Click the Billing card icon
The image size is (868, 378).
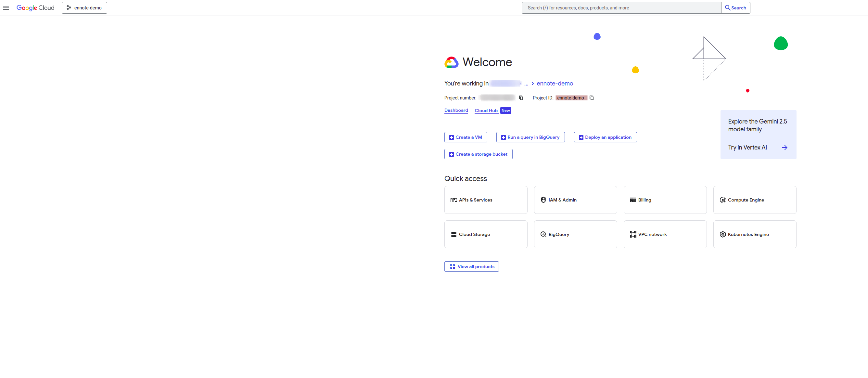coord(633,200)
